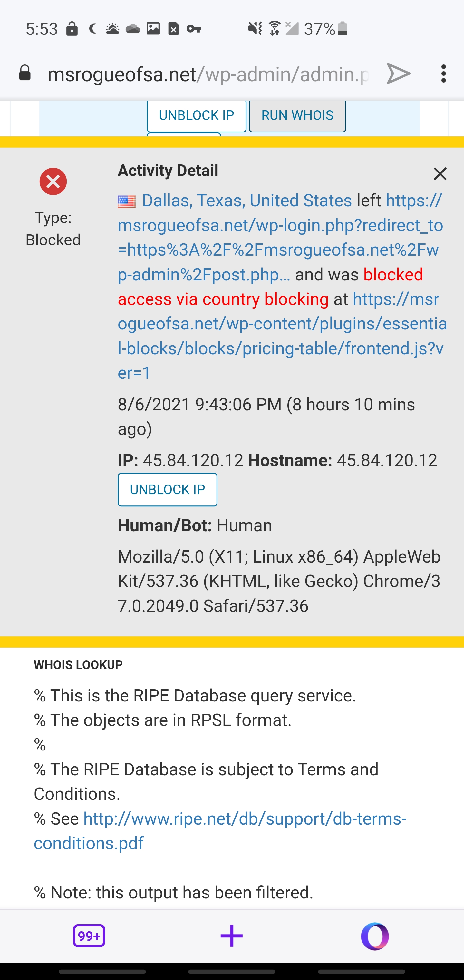Tap the red Blocked type icon
Viewport: 464px width, 980px height.
[53, 181]
